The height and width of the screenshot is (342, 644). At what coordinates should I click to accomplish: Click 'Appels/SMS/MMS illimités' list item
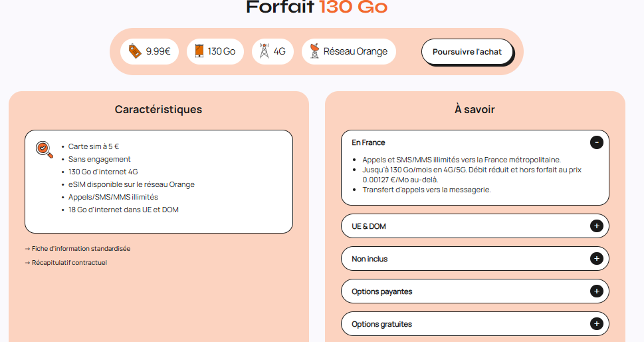113,197
